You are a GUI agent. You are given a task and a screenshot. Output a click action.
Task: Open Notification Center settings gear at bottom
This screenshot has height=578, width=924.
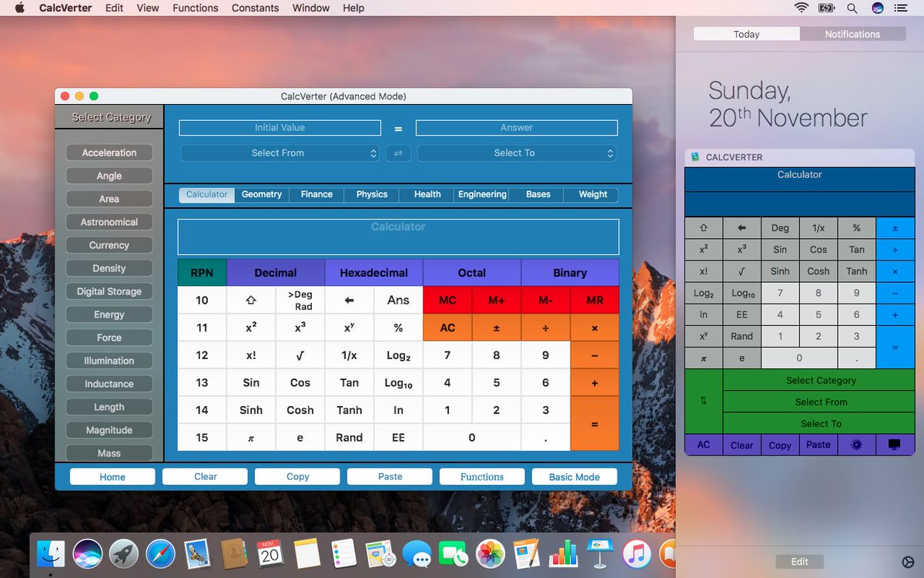(x=907, y=562)
